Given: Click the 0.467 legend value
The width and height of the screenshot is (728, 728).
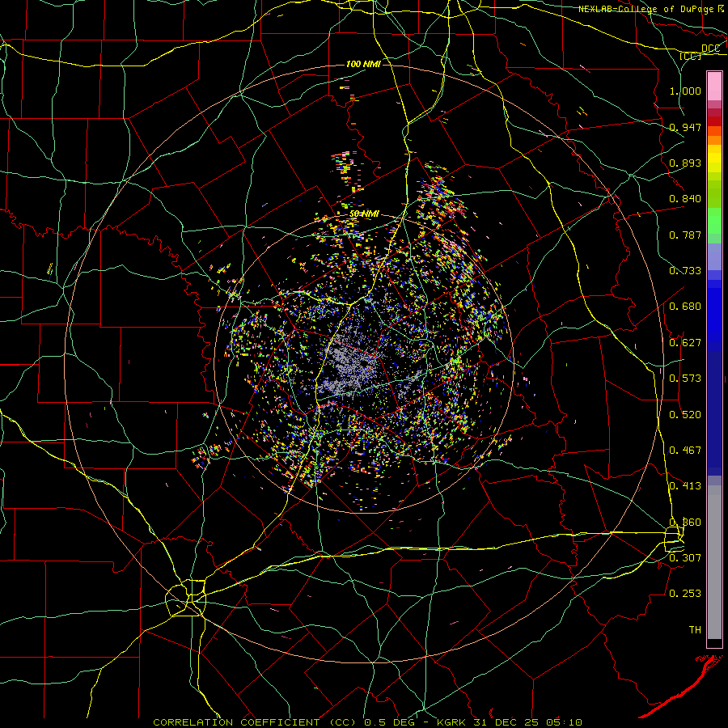Looking at the screenshot, I should pyautogui.click(x=685, y=451).
